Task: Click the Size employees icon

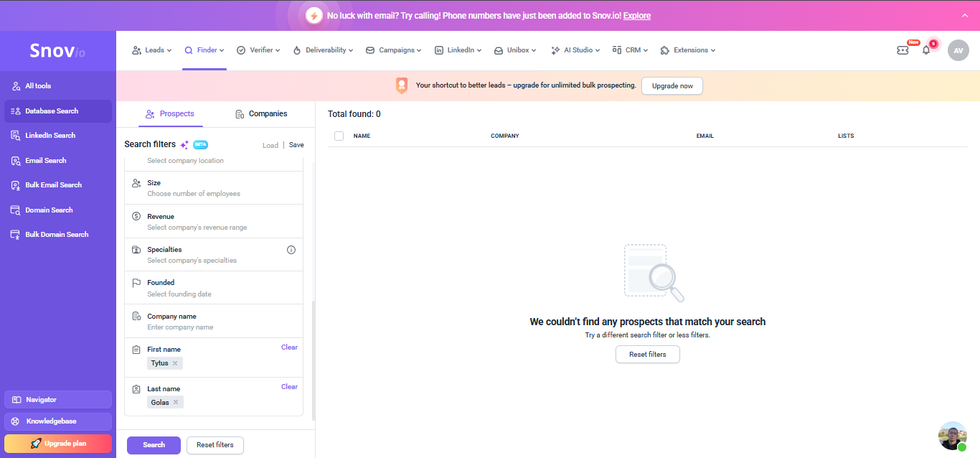Action: point(136,183)
